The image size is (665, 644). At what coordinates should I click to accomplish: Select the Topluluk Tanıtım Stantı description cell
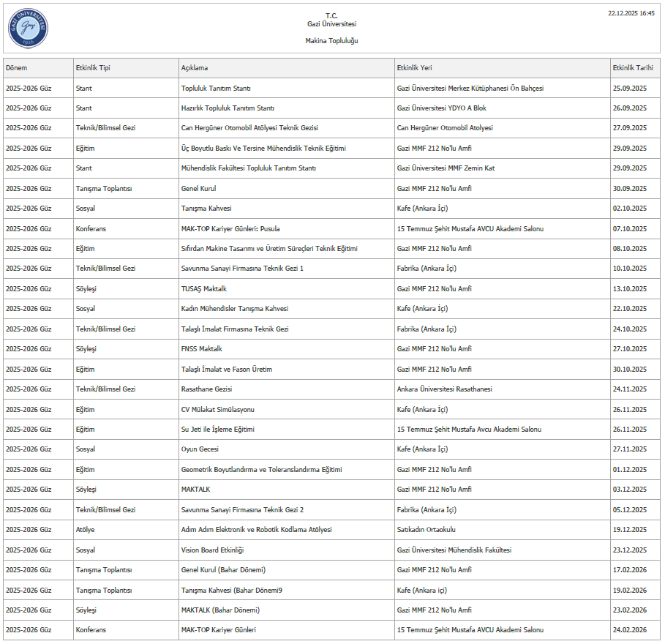[216, 89]
